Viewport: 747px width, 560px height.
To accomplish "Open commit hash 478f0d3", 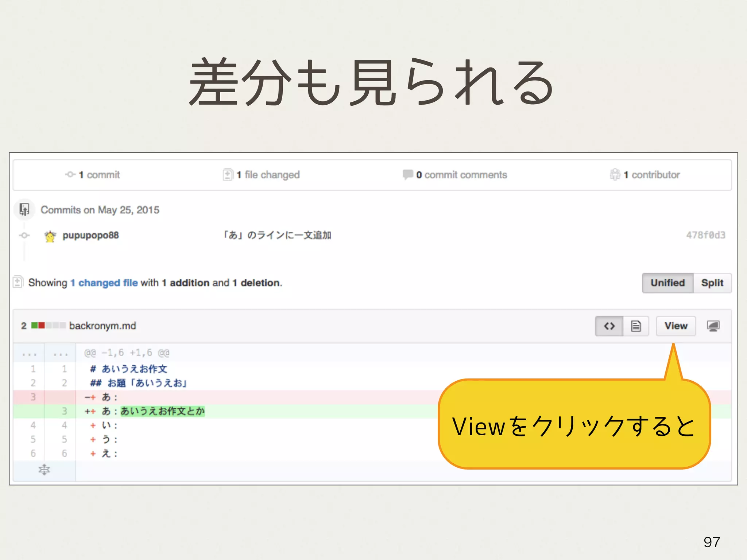I will tap(705, 235).
